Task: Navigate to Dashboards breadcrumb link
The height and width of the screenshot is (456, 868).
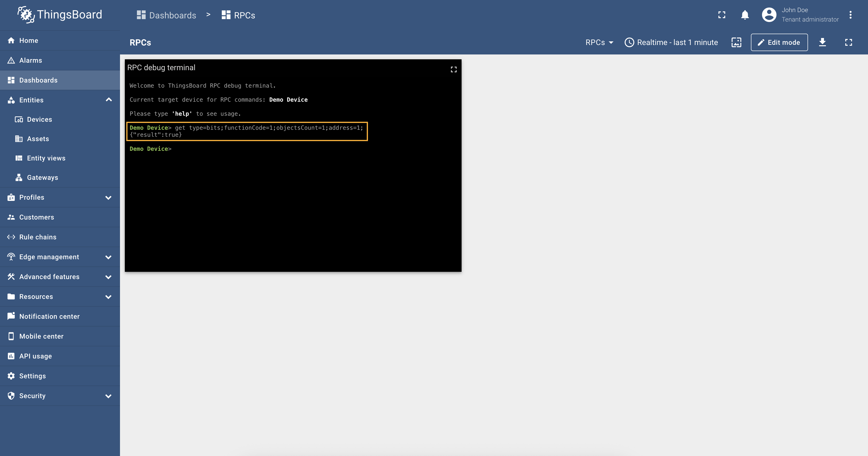Action: click(166, 15)
